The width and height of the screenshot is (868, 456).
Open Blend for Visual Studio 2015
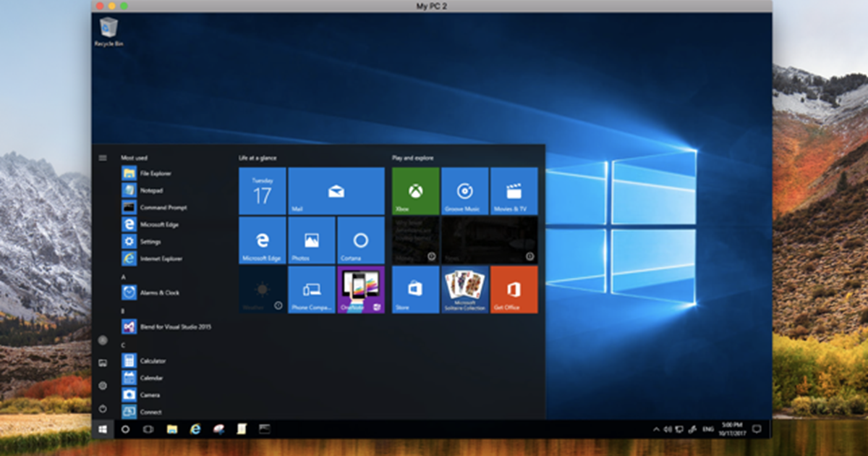point(175,327)
